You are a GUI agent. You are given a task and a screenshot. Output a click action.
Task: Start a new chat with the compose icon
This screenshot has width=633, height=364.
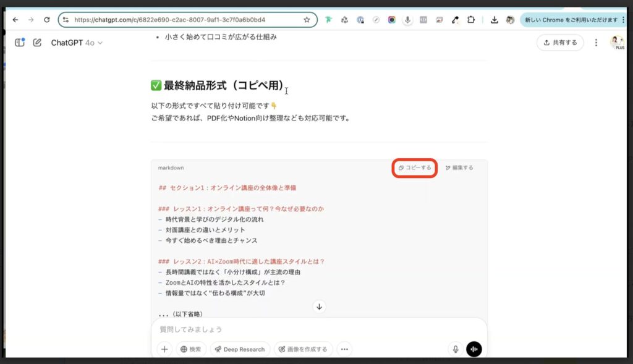(38, 41)
